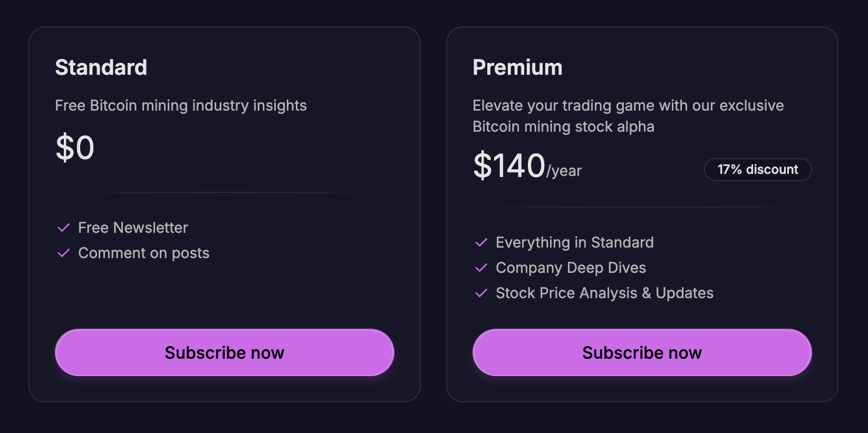
Task: Select the Standard plan heading
Action: (x=101, y=67)
